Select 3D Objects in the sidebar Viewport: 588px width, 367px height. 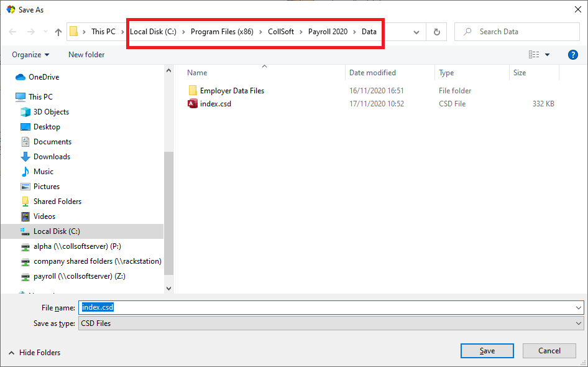pyautogui.click(x=51, y=112)
